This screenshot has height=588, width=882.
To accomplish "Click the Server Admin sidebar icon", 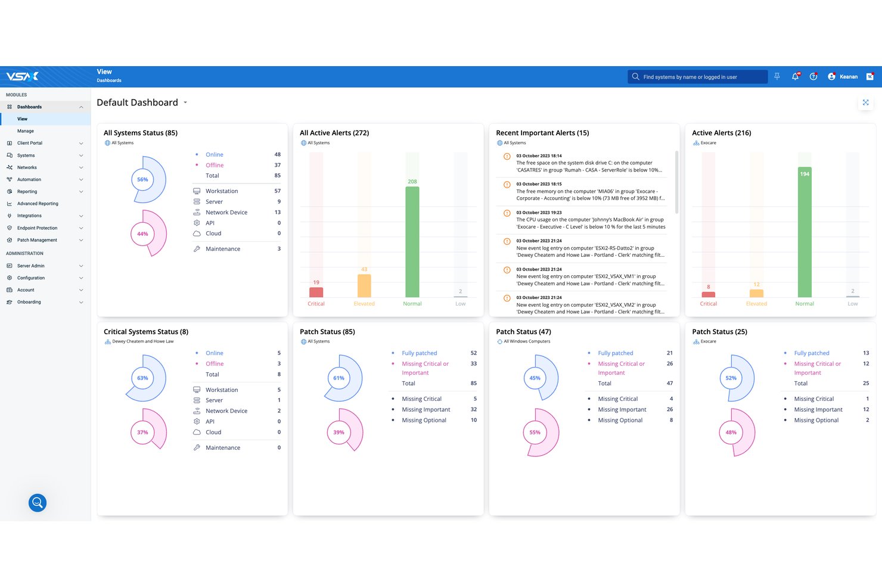I will click(x=10, y=266).
